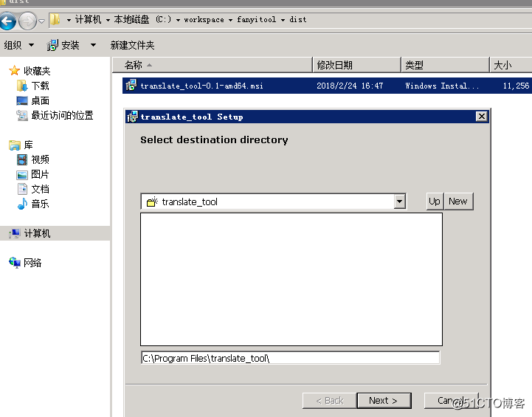The width and height of the screenshot is (532, 417).
Task: Click the 收藏夹 star icon
Action: coord(14,71)
